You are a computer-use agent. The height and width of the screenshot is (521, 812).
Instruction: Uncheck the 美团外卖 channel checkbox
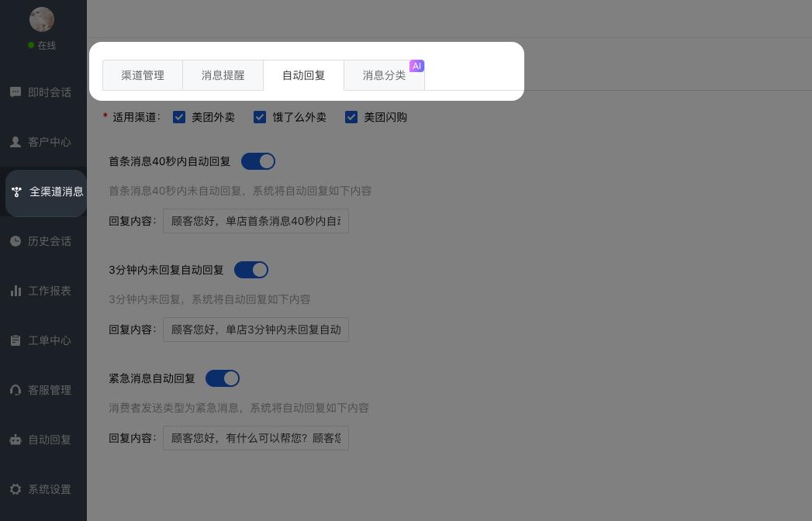pos(179,117)
